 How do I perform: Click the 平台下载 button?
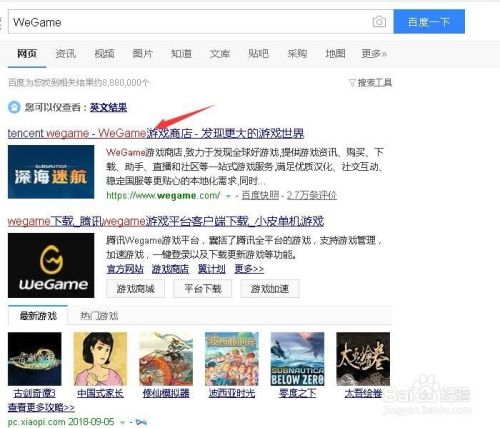pos(203,289)
